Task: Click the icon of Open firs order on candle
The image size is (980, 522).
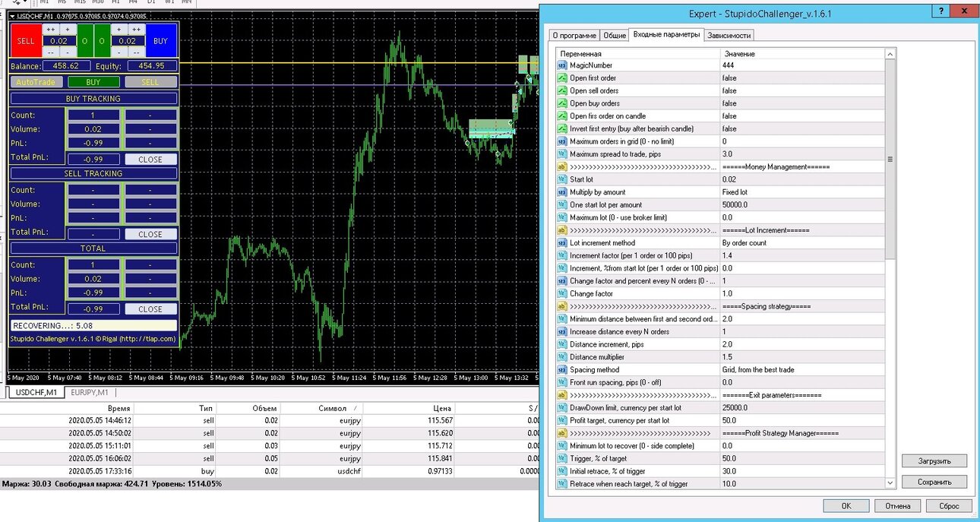Action: click(562, 116)
